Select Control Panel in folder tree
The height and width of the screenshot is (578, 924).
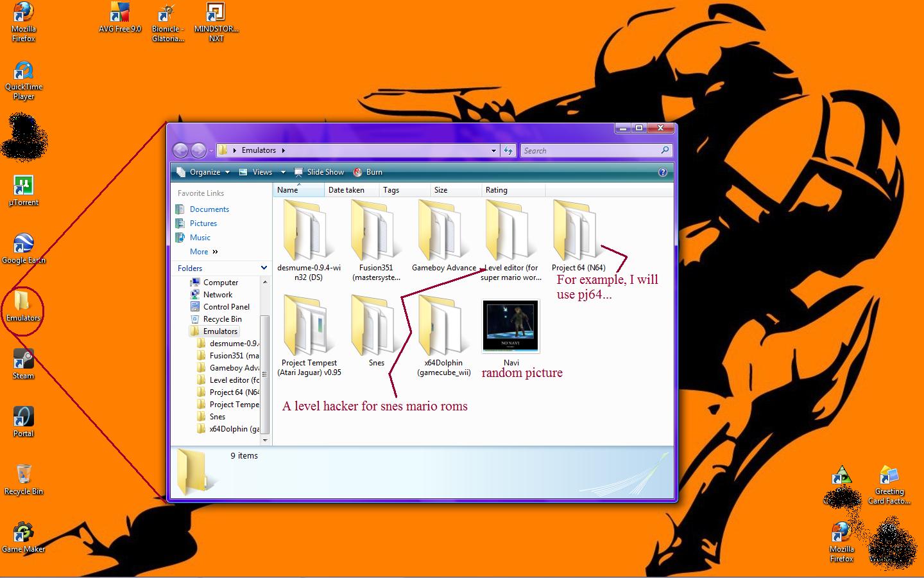tap(220, 307)
